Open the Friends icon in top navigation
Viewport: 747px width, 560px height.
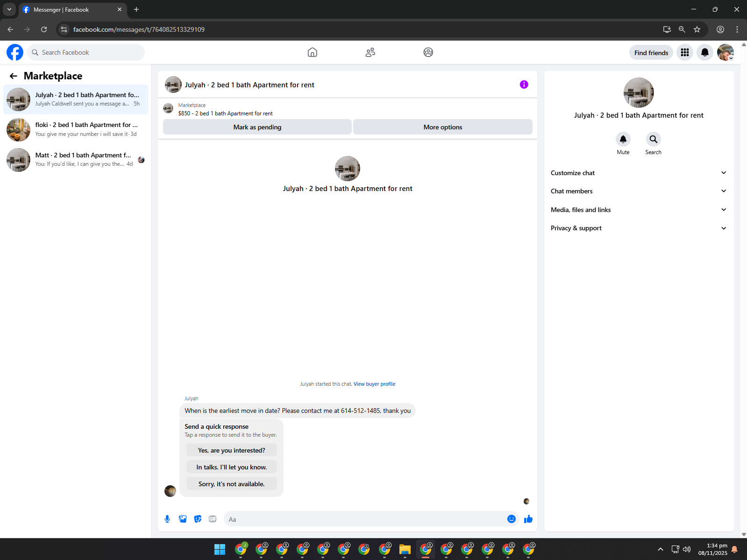370,52
